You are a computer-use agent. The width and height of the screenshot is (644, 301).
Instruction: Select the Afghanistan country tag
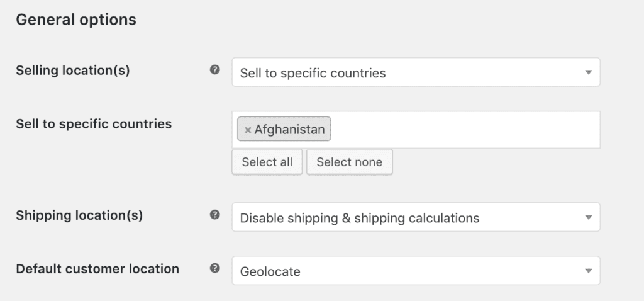pos(284,129)
